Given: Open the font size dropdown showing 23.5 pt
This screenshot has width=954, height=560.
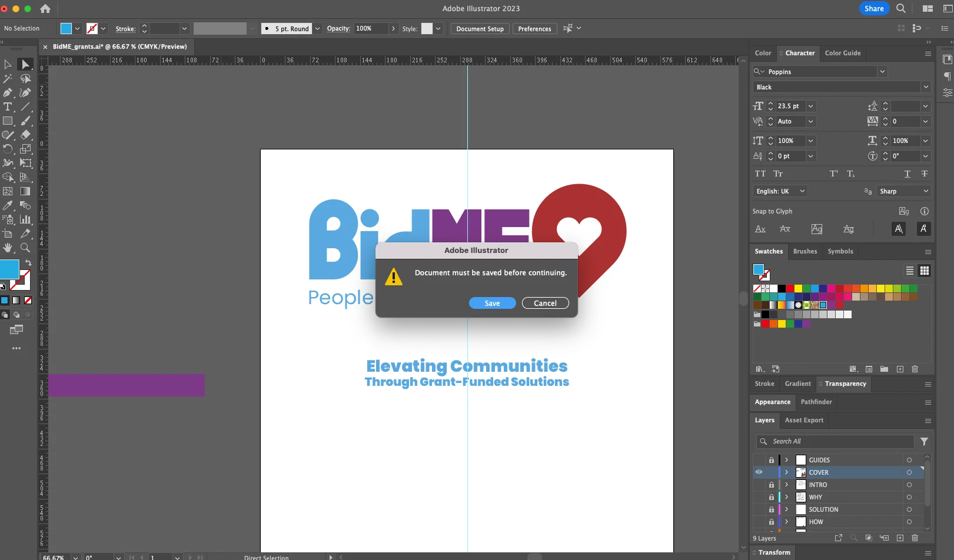Looking at the screenshot, I should click(810, 106).
